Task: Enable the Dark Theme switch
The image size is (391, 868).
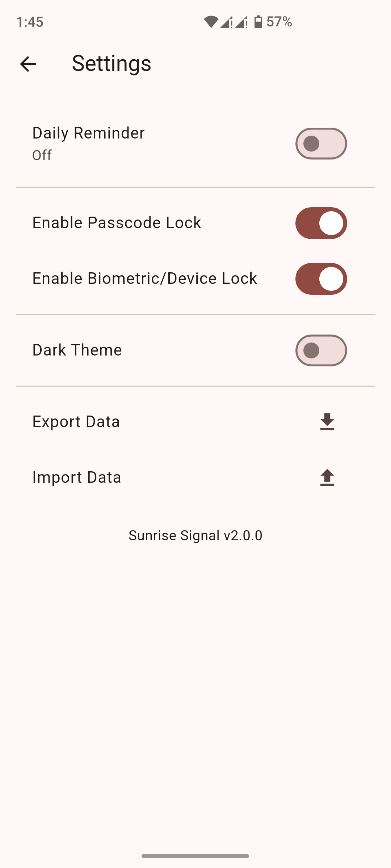Action: (x=321, y=350)
